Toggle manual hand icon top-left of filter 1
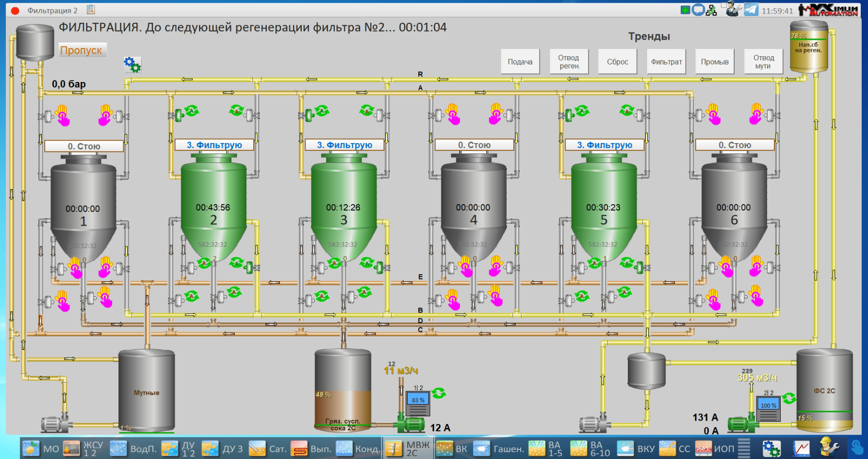The height and width of the screenshot is (459, 868). [63, 115]
